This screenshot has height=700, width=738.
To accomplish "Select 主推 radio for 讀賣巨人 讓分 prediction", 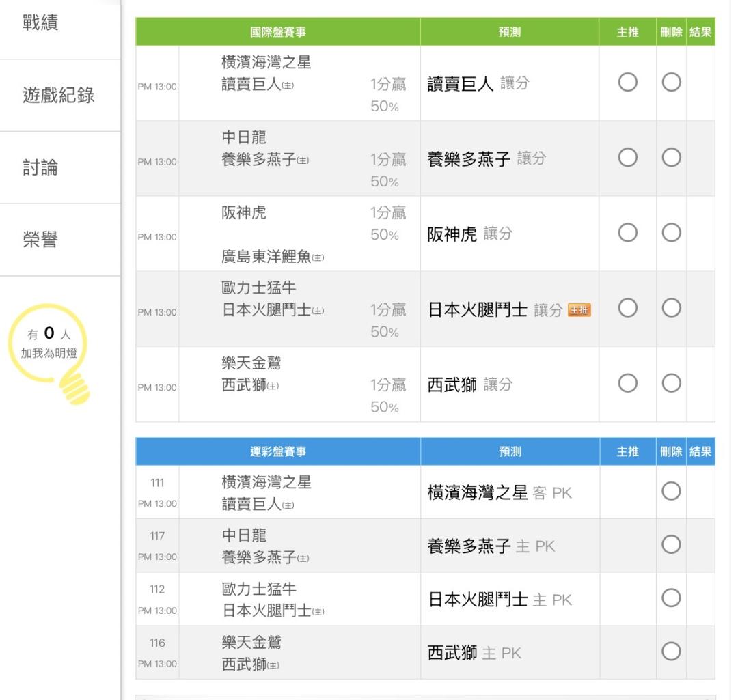I will tap(628, 83).
